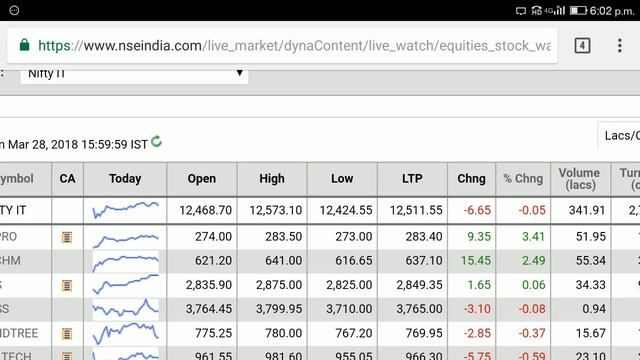Tap the green padlock security icon
The width and height of the screenshot is (640, 360).
(x=24, y=45)
